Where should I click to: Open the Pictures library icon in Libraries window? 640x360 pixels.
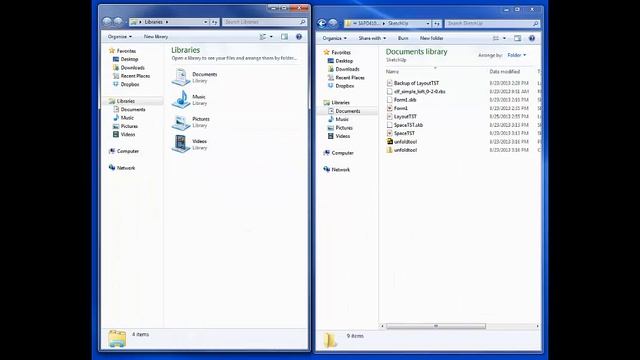[180, 122]
